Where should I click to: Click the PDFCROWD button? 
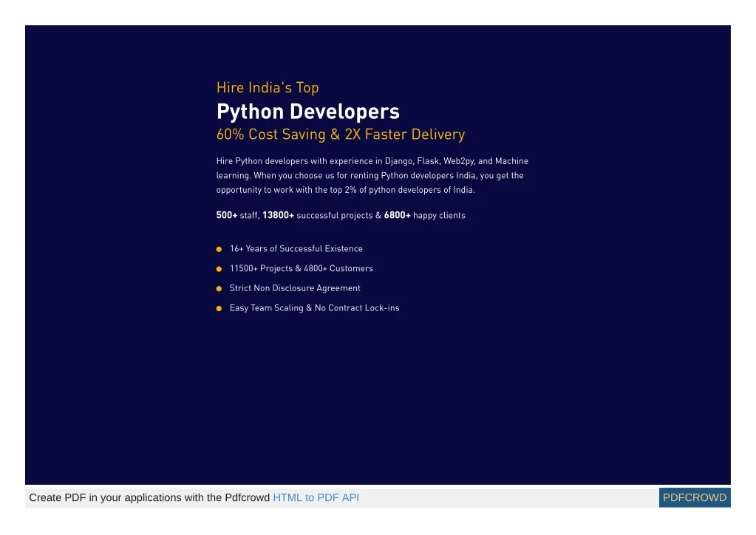[x=694, y=497]
